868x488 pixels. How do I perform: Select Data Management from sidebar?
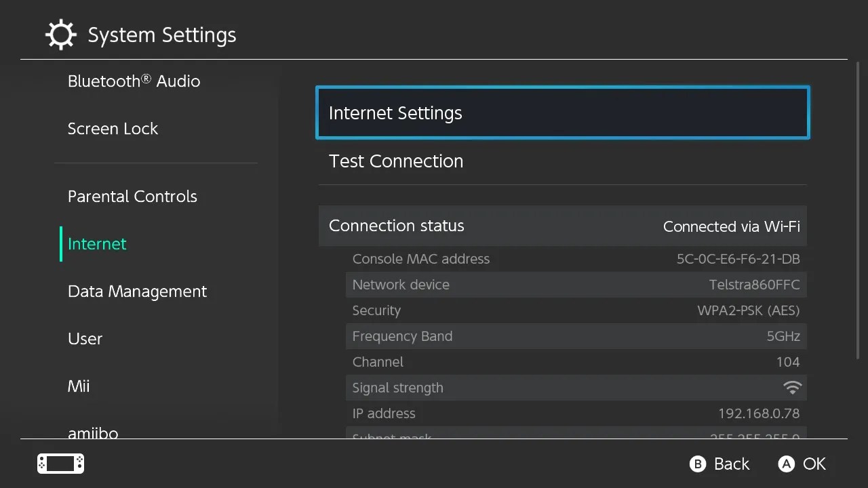[x=137, y=291]
